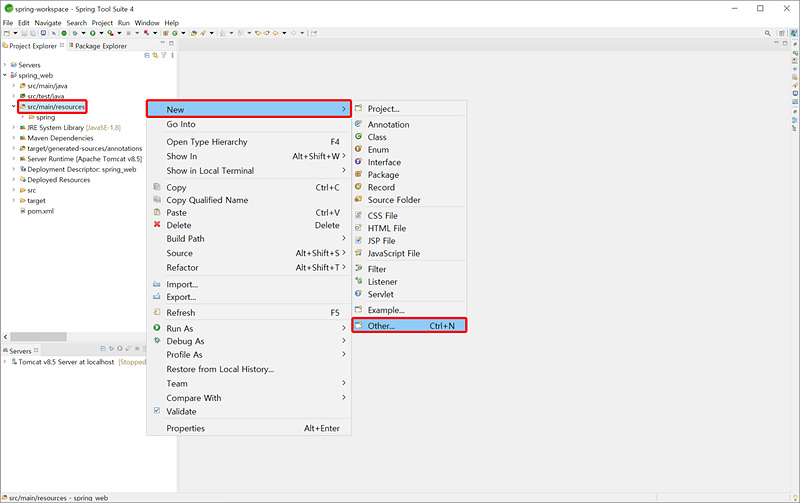Screen dimensions: 800x503
Task: Click the Package icon in New submenu
Action: point(359,174)
